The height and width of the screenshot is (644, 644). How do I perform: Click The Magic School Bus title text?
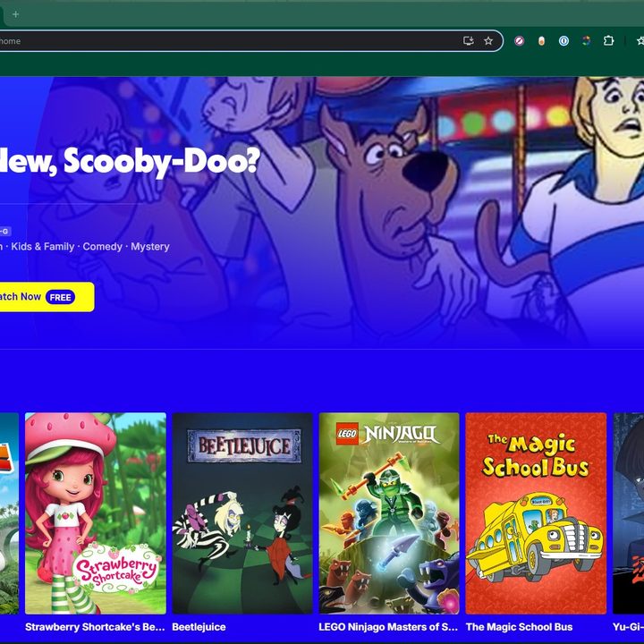tap(519, 627)
